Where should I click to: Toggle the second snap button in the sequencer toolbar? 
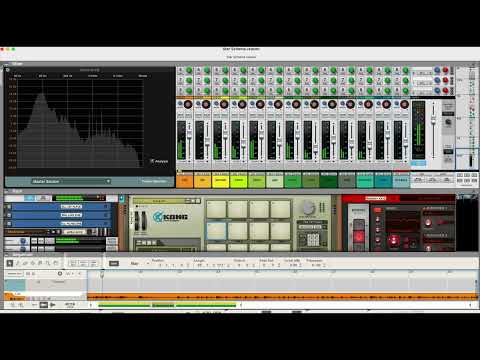pos(83,263)
